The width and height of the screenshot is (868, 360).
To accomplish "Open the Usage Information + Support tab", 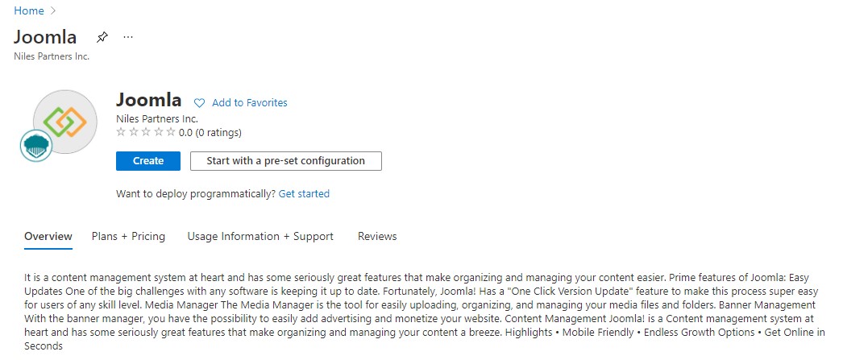I will pos(260,236).
